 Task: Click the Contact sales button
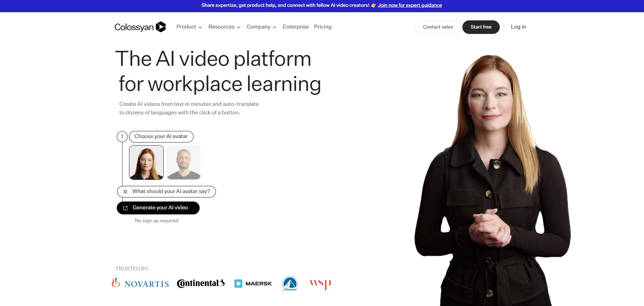(x=438, y=27)
